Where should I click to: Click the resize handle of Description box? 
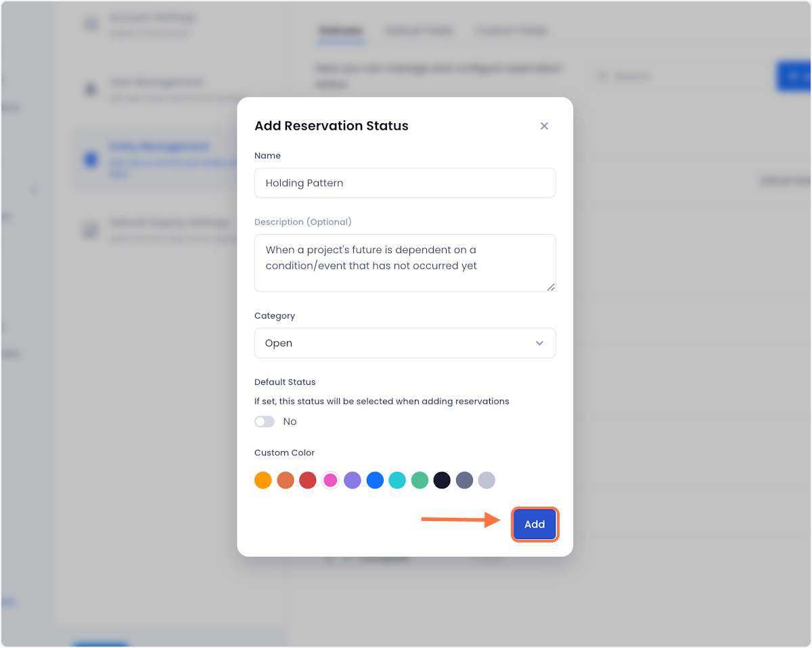tap(551, 287)
